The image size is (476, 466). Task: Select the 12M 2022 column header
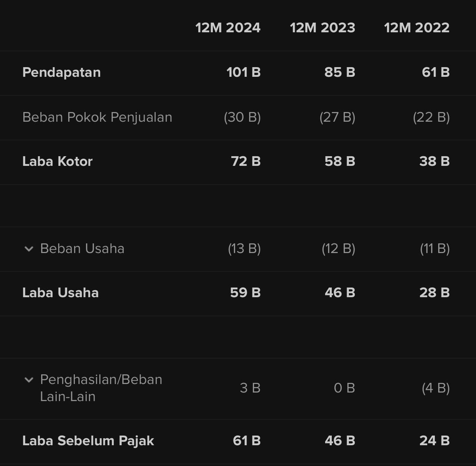[x=417, y=28]
